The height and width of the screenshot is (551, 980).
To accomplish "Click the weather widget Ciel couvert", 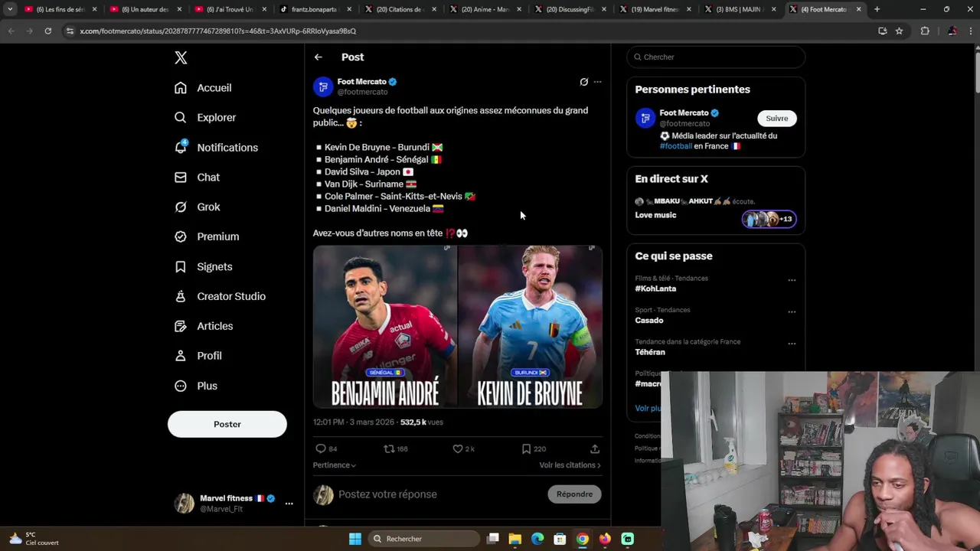I will pos(34,539).
